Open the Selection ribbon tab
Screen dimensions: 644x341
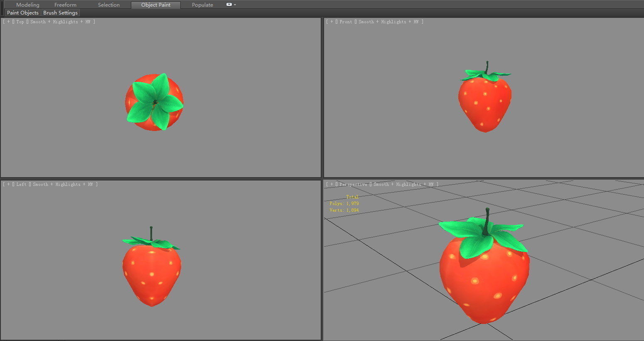click(108, 5)
